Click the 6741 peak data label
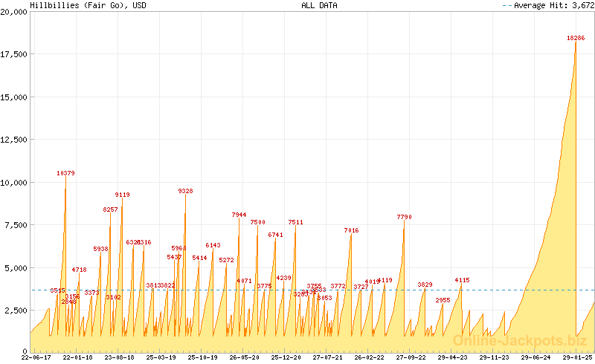Screen dimensions: 595x364 (275, 235)
